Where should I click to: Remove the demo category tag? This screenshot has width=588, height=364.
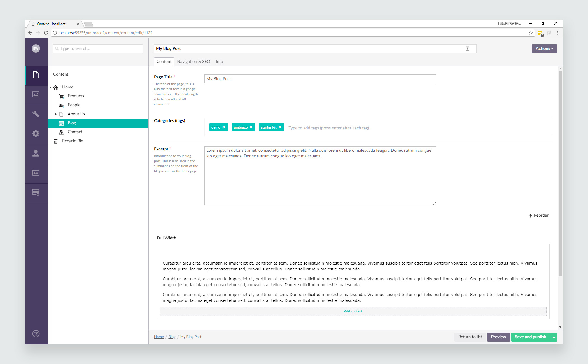(223, 128)
